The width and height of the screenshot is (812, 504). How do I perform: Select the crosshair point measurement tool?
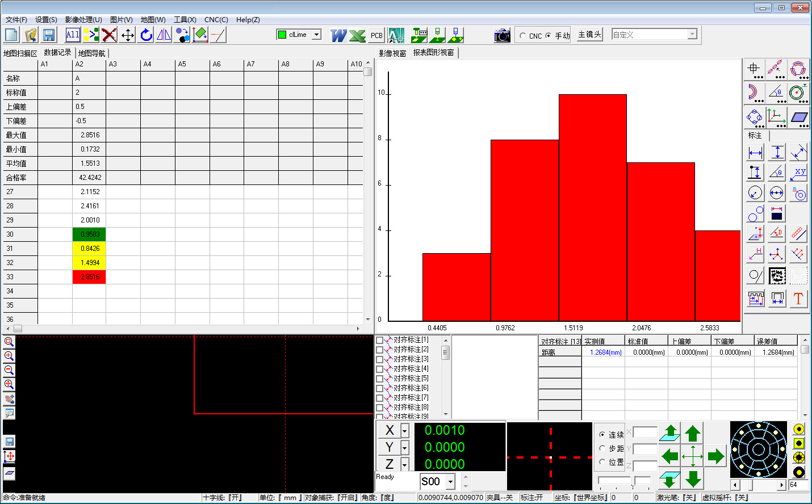754,69
